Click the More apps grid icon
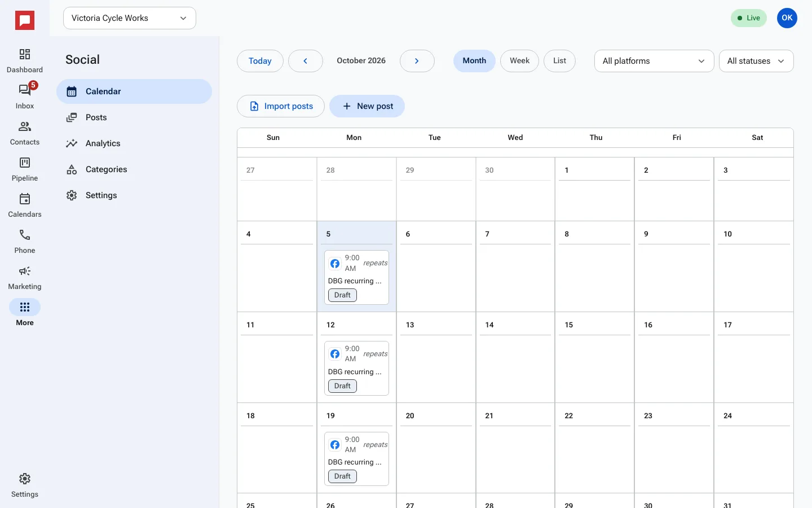Screen dimensions: 812x508 25,307
